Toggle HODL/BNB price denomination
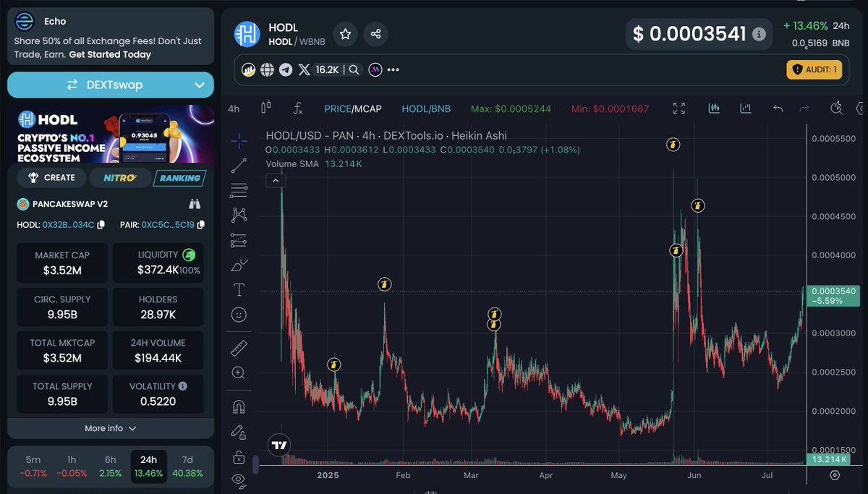The height and width of the screenshot is (494, 868). pyautogui.click(x=426, y=108)
